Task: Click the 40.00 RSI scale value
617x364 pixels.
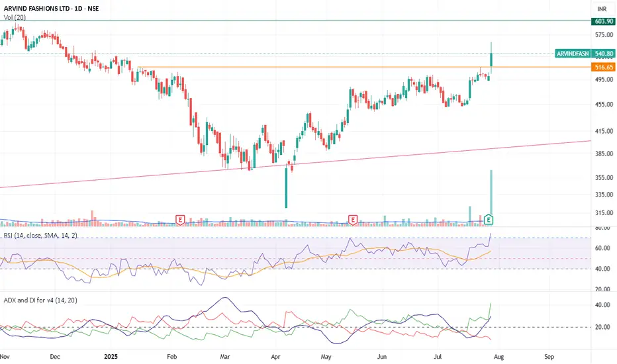Action: tap(602, 269)
